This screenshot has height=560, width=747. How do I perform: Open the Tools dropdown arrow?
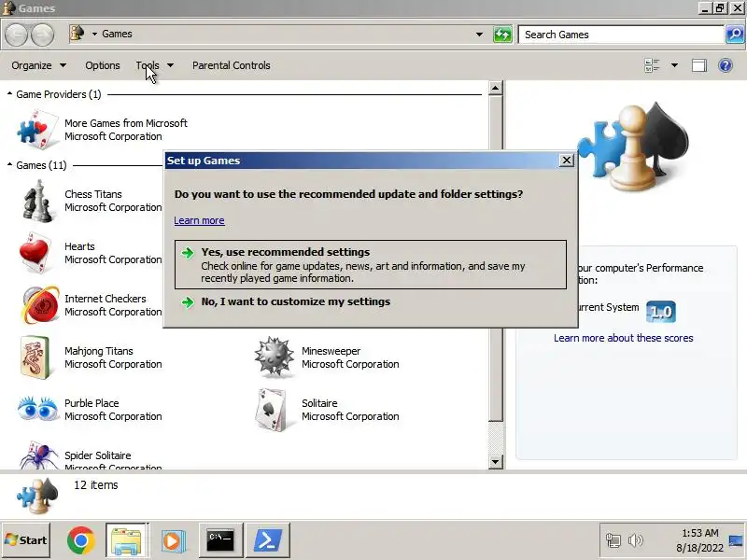(x=170, y=65)
